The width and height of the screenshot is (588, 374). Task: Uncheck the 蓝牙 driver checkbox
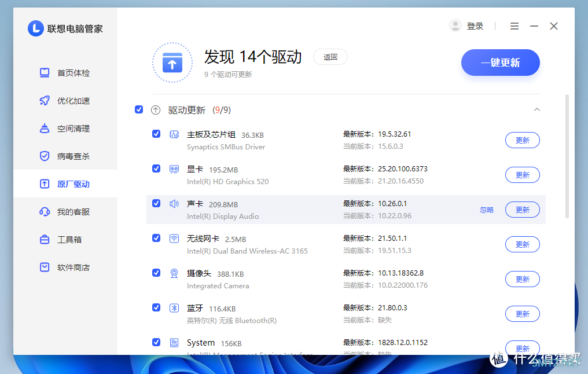pos(156,307)
